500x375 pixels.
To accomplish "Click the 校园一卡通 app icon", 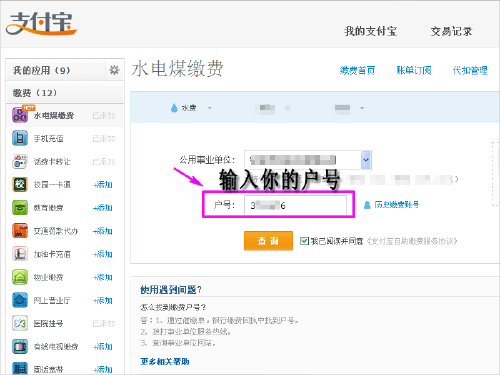I will point(20,184).
